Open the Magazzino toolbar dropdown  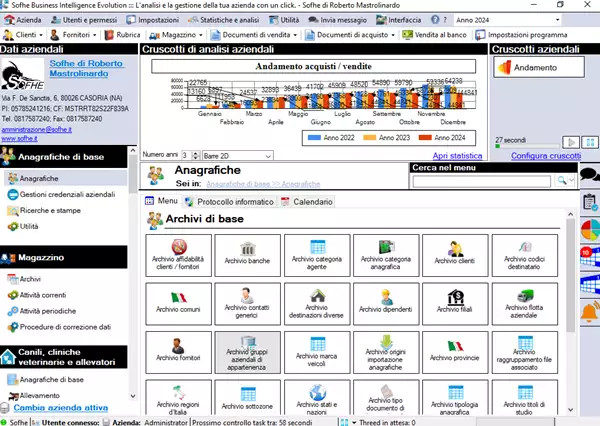pos(201,35)
